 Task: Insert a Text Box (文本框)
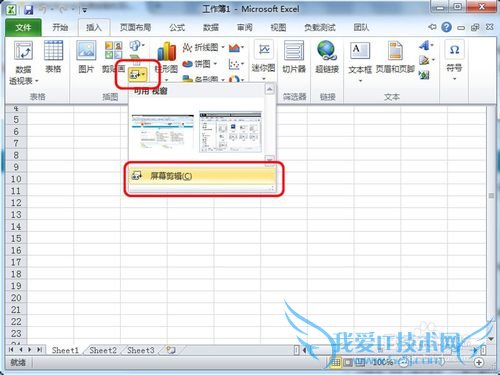(x=359, y=51)
